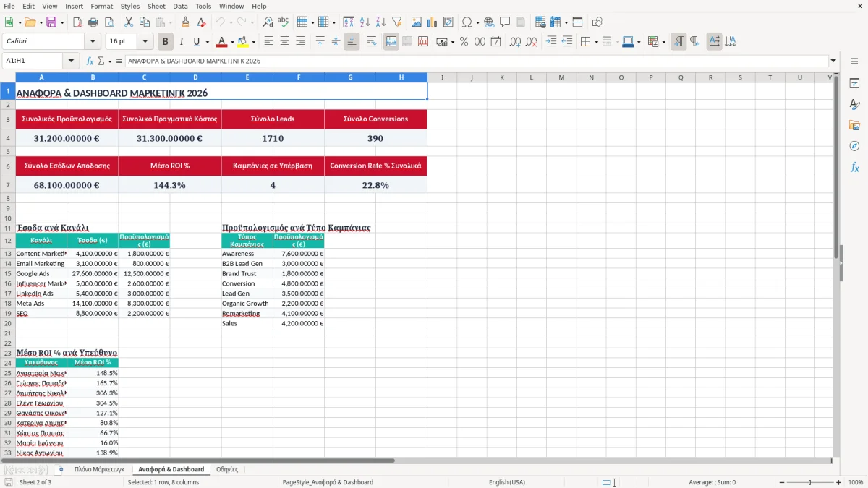
Task: Toggle Align Bottom vertical alignment
Action: [352, 42]
